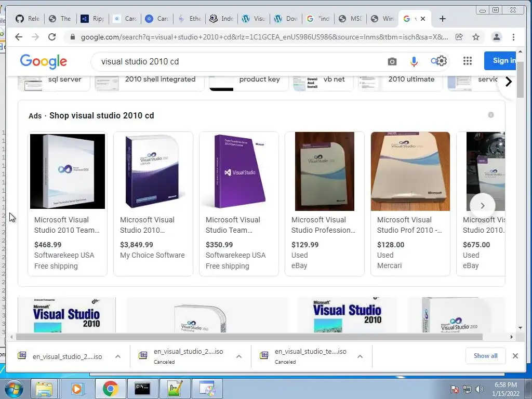Switch to the Ripple tab
The image size is (532, 399).
(x=92, y=19)
